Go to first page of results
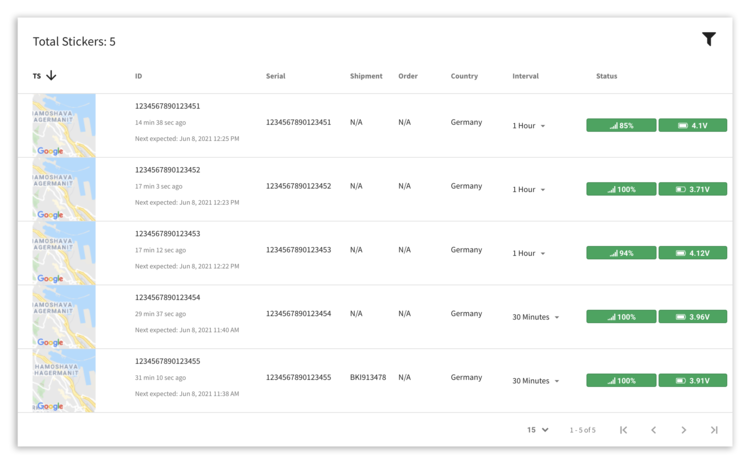Screen dimensions: 750x464 click(623, 430)
